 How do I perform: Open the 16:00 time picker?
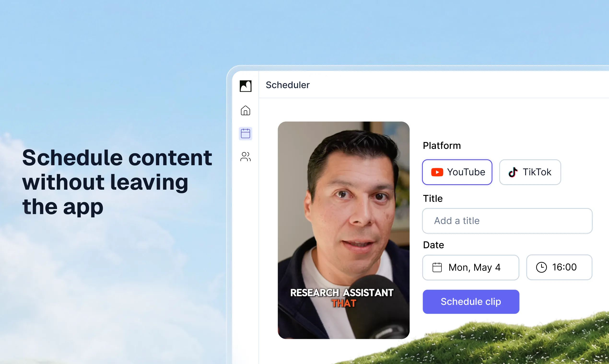(559, 267)
